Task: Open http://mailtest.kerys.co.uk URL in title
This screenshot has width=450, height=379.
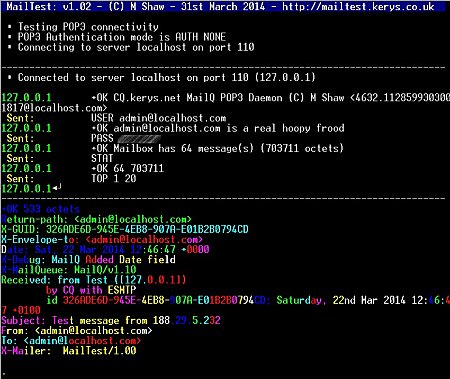Action: pyautogui.click(x=358, y=6)
